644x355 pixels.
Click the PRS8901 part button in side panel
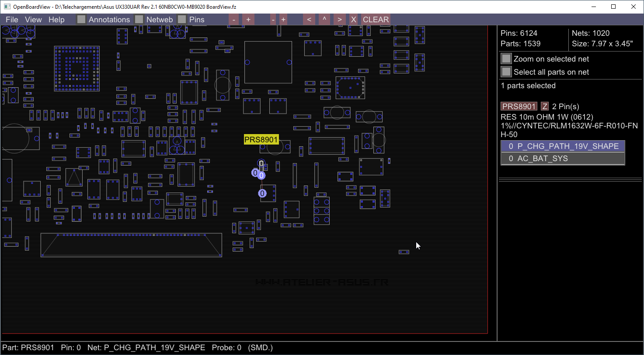click(x=519, y=107)
